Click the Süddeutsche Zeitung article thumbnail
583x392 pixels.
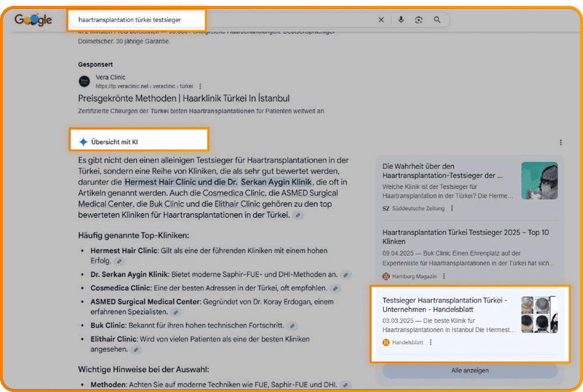point(539,181)
